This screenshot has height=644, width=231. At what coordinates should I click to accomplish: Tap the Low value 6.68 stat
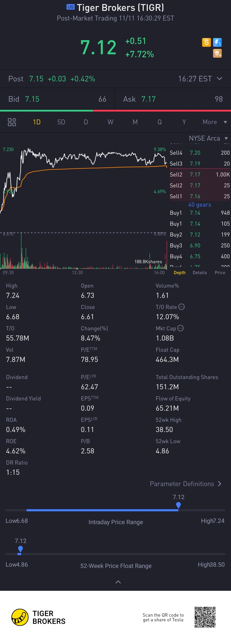coord(13,317)
